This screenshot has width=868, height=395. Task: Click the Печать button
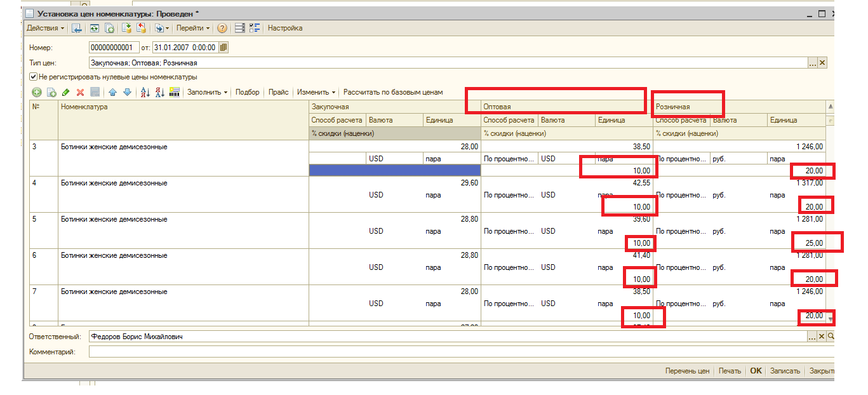click(730, 371)
